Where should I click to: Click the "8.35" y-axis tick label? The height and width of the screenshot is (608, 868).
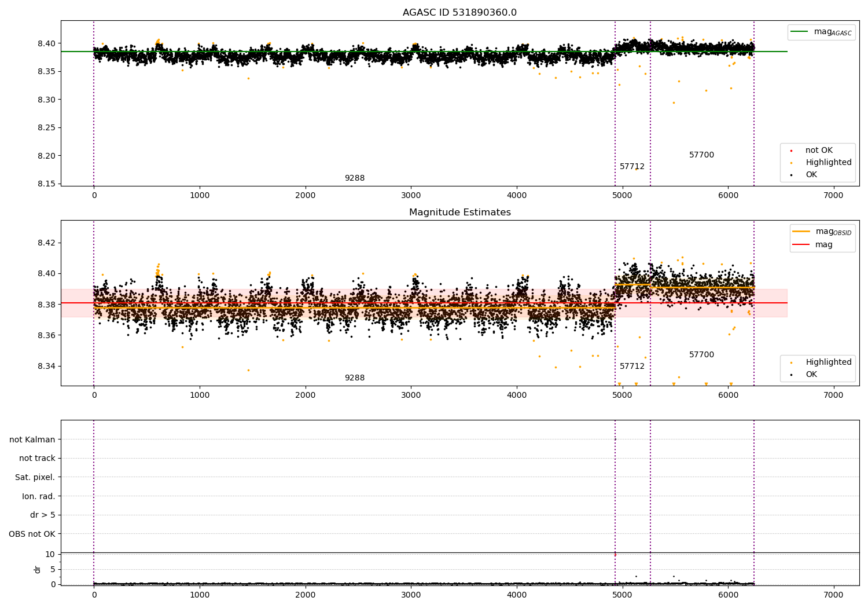coord(46,72)
